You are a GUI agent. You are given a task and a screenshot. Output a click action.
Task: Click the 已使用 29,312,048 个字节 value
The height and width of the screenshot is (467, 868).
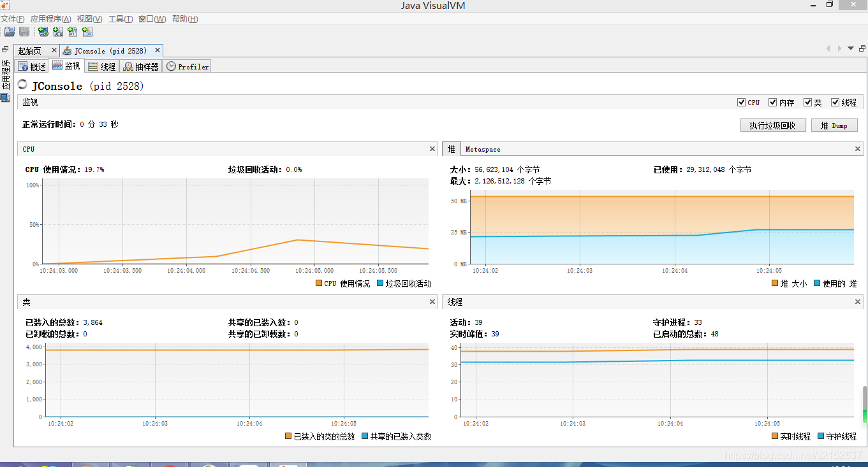click(719, 169)
